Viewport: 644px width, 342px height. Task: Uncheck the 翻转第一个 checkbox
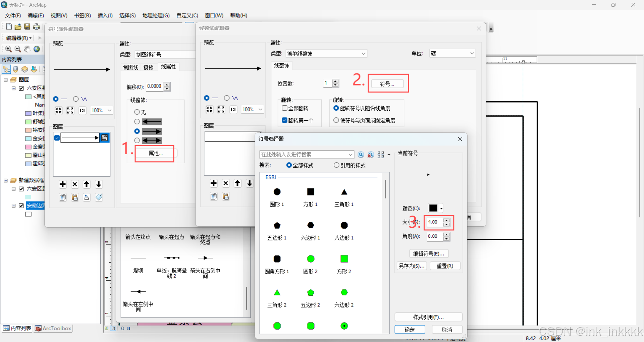(x=285, y=120)
